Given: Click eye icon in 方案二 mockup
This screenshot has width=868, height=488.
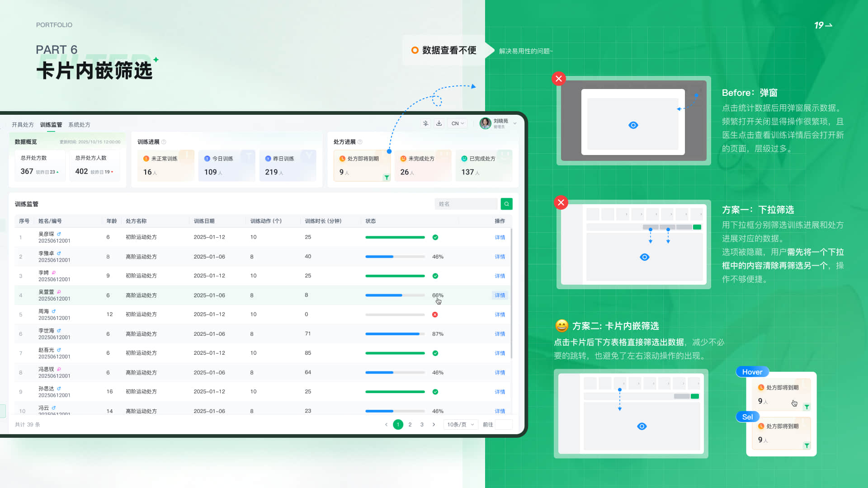Looking at the screenshot, I should 642,426.
